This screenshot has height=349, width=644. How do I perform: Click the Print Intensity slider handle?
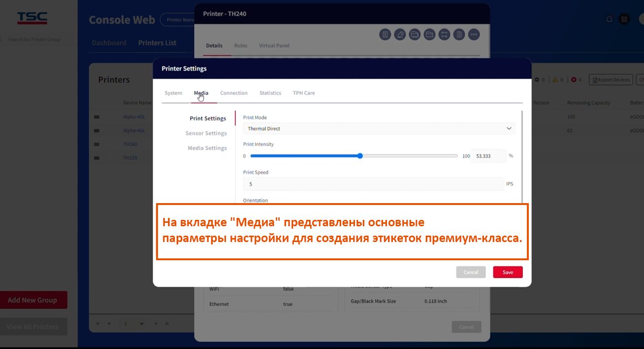(x=360, y=156)
